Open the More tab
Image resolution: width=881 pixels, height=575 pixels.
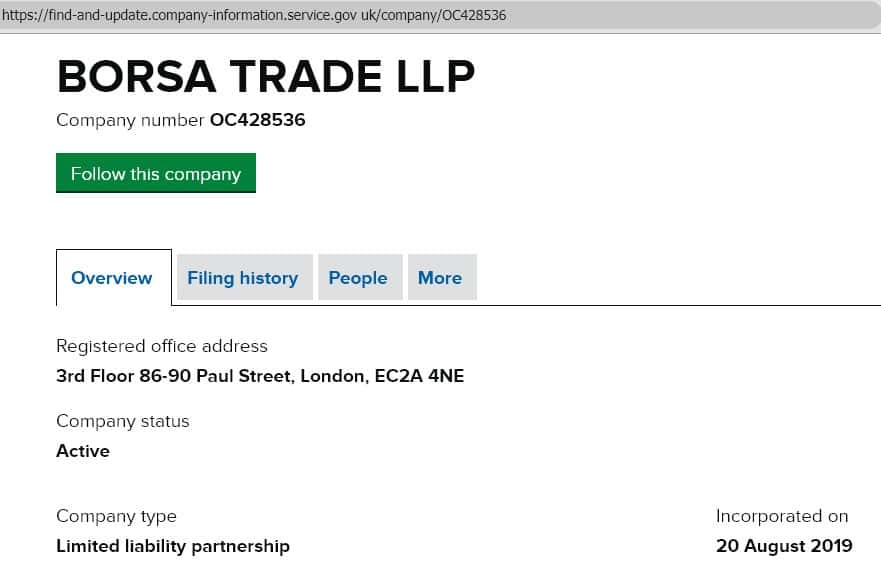(440, 278)
